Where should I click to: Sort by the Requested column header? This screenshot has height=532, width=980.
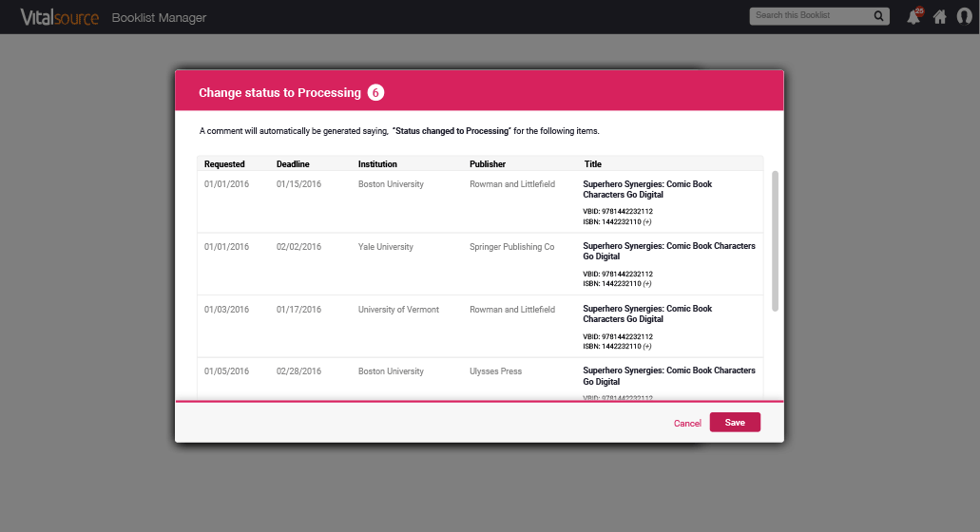click(x=224, y=164)
